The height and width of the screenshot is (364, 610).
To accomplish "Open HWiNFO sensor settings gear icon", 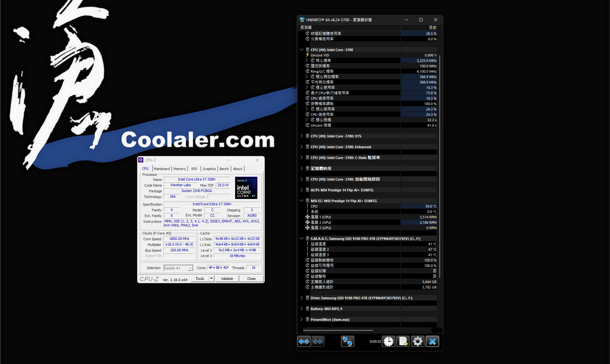I will click(x=417, y=341).
